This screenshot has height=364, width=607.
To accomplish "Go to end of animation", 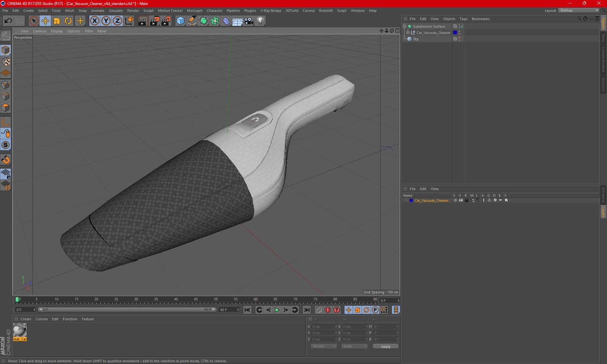I will click(307, 310).
